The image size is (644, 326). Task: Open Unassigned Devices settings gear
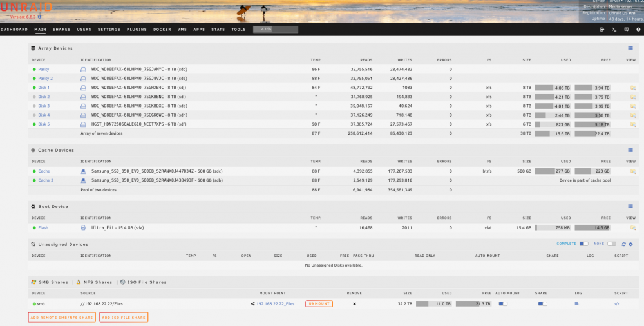pos(631,244)
